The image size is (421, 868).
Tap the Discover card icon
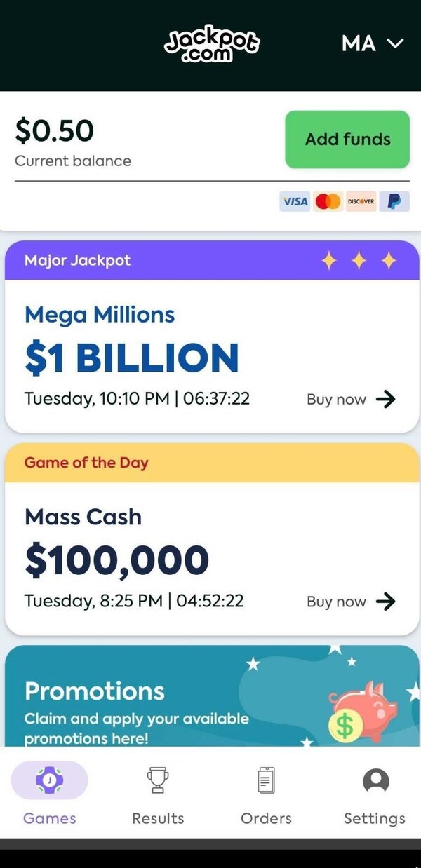point(361,202)
